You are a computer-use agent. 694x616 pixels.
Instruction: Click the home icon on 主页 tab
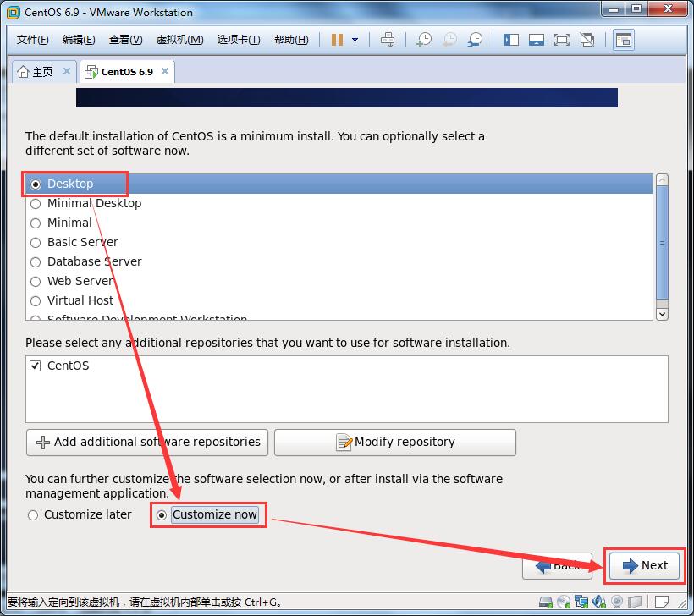coord(23,71)
